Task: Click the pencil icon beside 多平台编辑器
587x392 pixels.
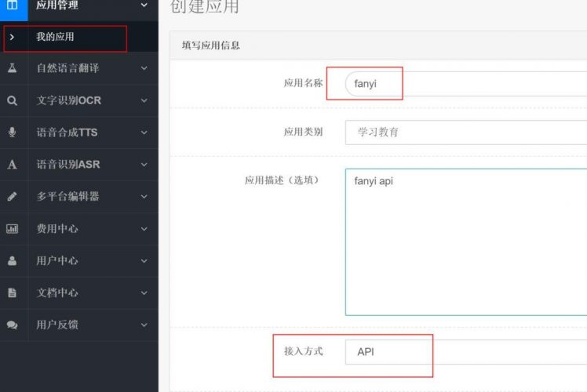Action: tap(13, 197)
